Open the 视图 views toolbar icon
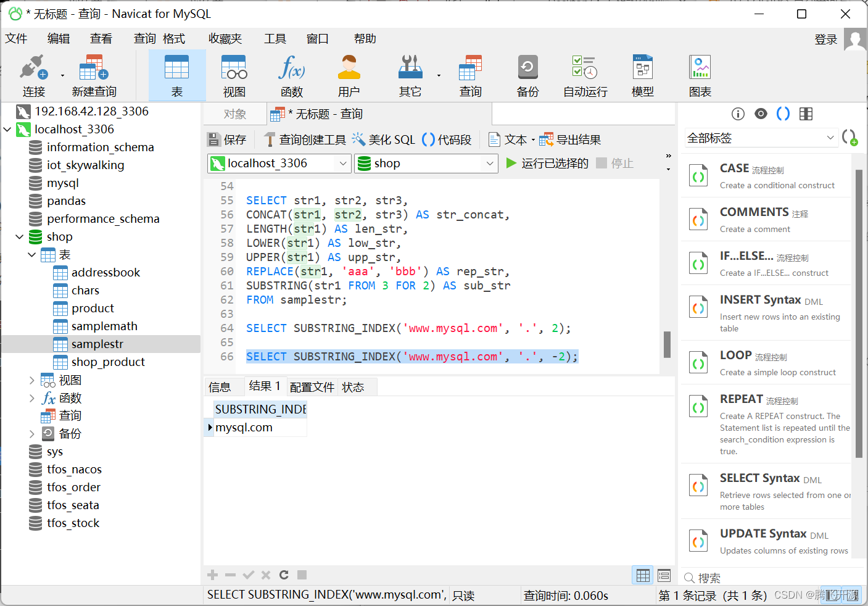868x606 pixels. pos(234,76)
